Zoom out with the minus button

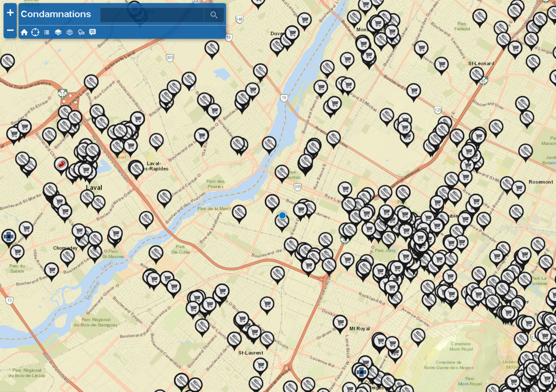click(10, 30)
